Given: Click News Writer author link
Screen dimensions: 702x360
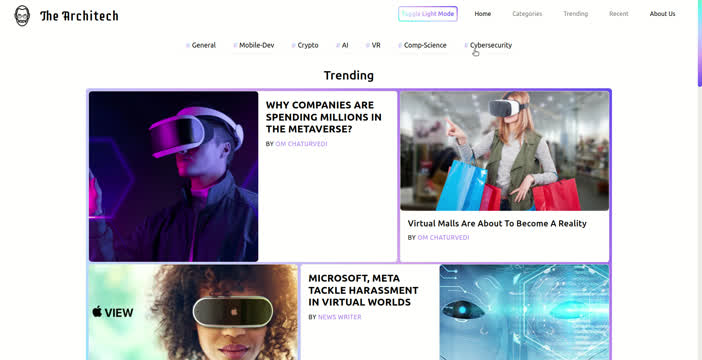Looking at the screenshot, I should [x=339, y=317].
